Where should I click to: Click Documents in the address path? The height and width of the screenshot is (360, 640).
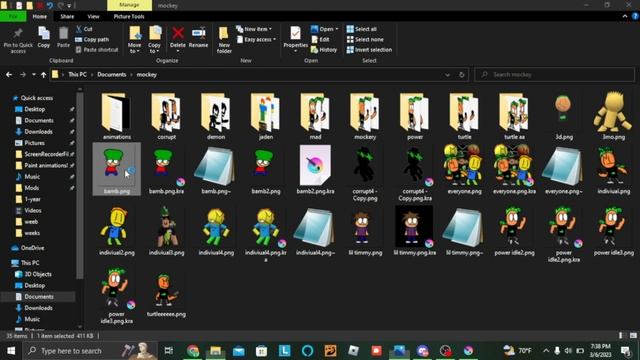tap(112, 75)
